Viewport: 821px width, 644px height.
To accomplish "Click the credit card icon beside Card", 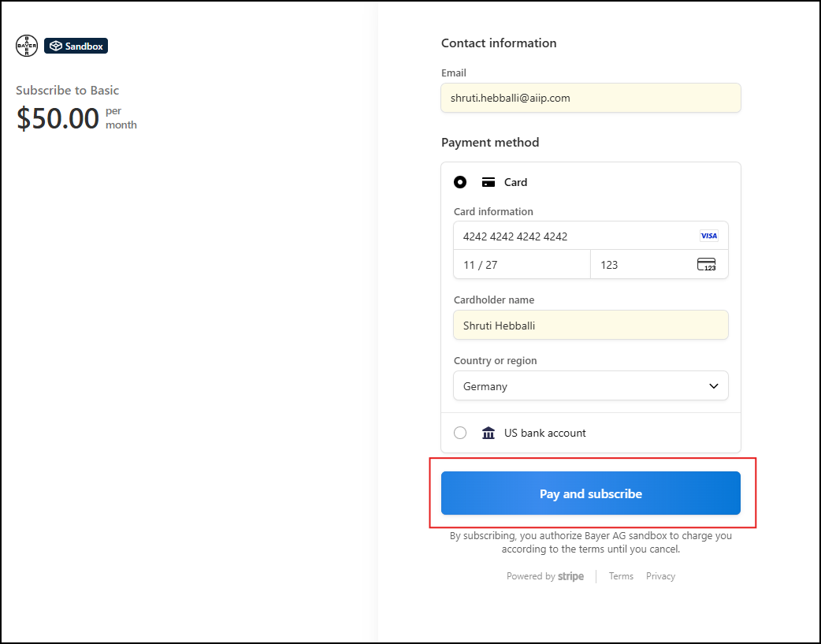I will pyautogui.click(x=489, y=182).
